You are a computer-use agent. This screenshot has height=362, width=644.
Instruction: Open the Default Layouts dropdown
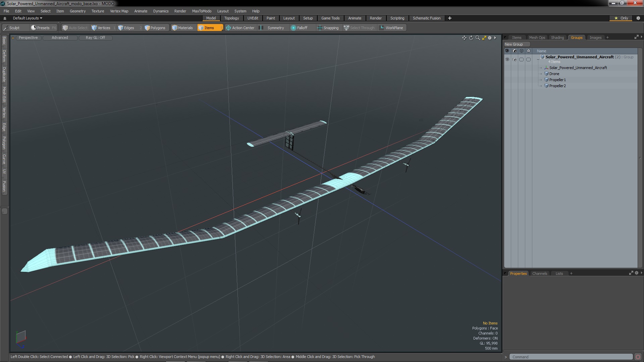28,18
